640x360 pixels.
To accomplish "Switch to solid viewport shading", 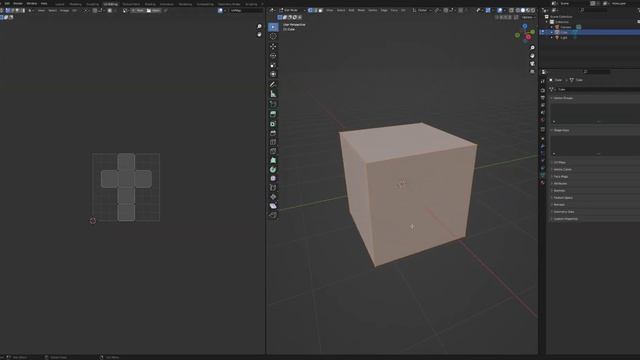I will pyautogui.click(x=523, y=10).
